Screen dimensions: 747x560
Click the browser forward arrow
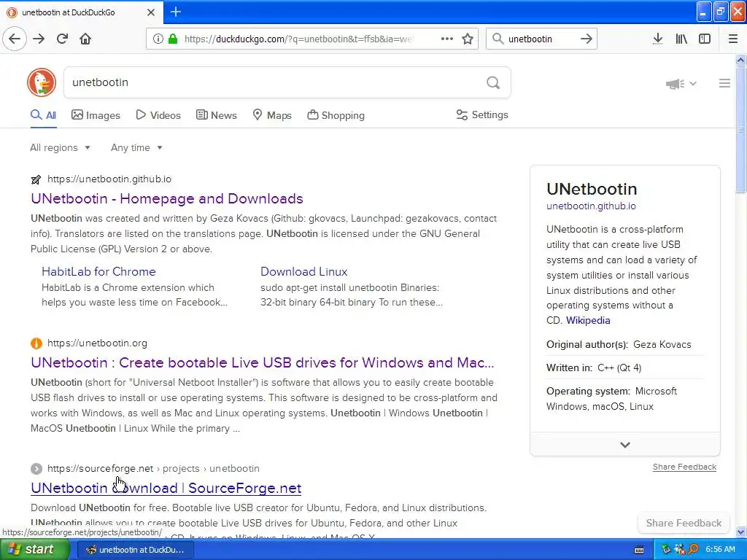point(39,39)
